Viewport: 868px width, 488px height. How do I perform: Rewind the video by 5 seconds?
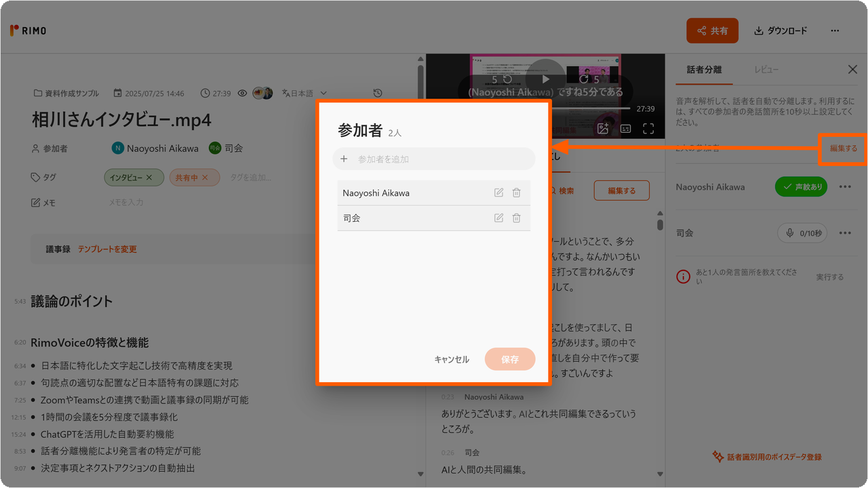point(502,79)
